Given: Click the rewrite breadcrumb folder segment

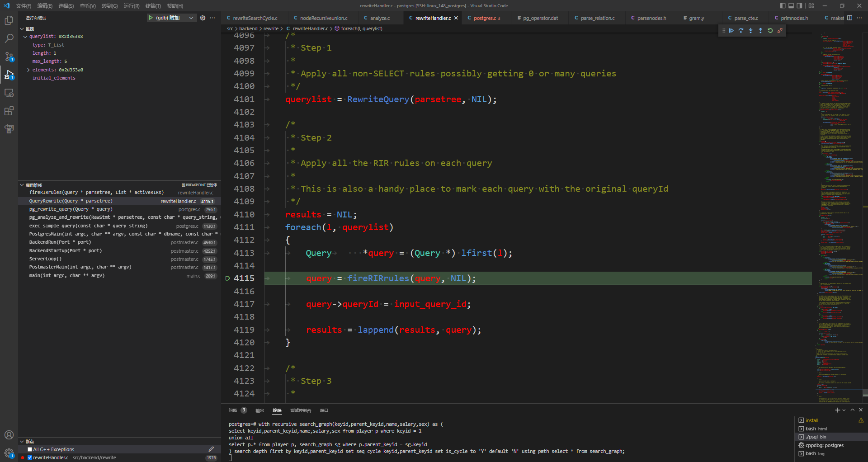Looking at the screenshot, I should click(x=271, y=28).
